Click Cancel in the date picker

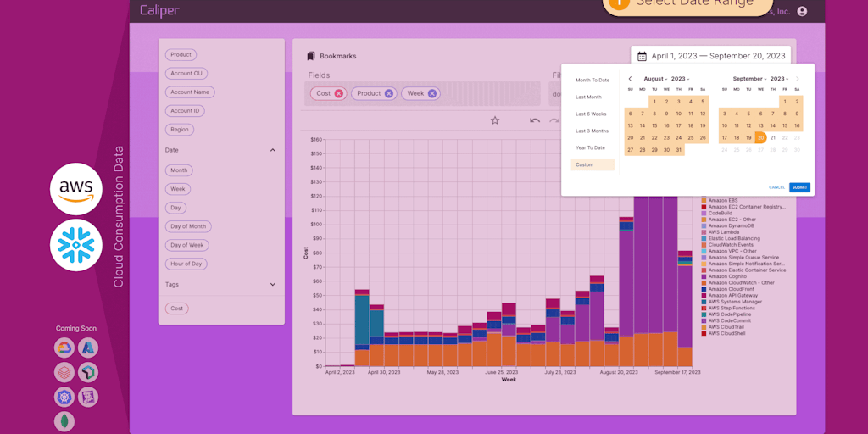[776, 187]
